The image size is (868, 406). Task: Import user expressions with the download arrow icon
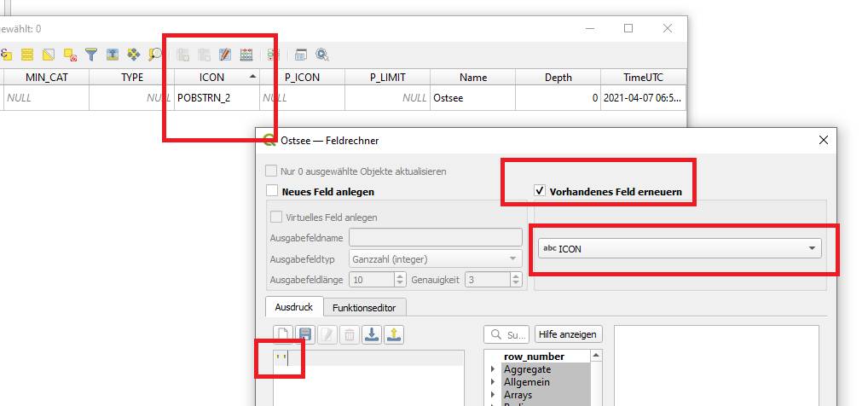coord(371,334)
